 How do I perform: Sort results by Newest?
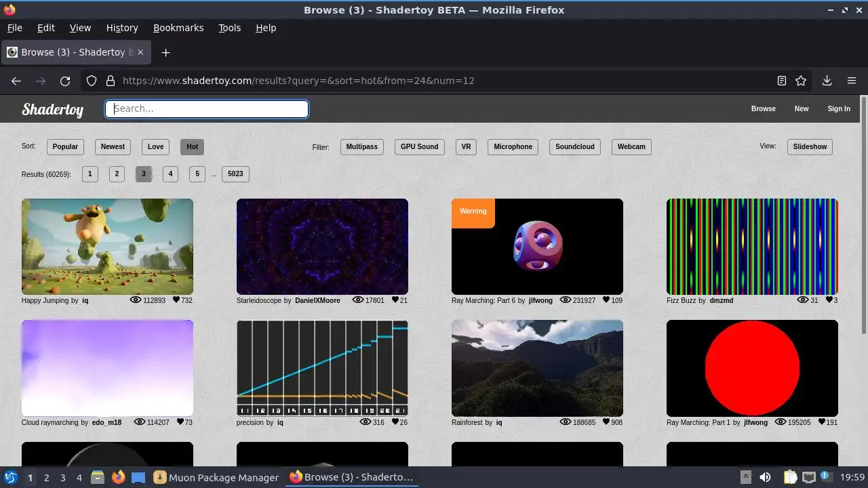tap(113, 146)
